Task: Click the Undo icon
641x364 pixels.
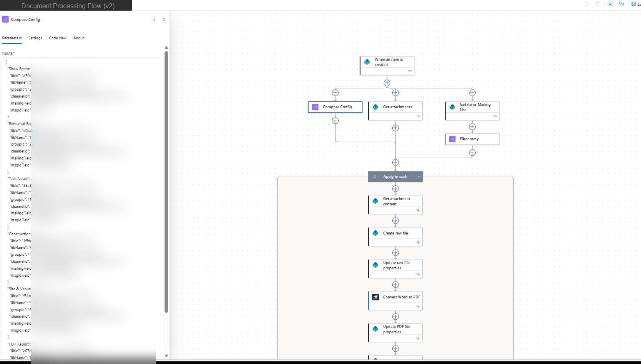Action: [586, 4]
